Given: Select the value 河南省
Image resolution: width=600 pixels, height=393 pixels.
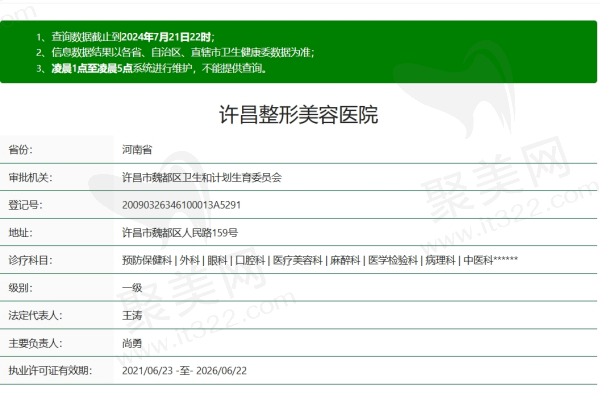Looking at the screenshot, I should coord(137,150).
